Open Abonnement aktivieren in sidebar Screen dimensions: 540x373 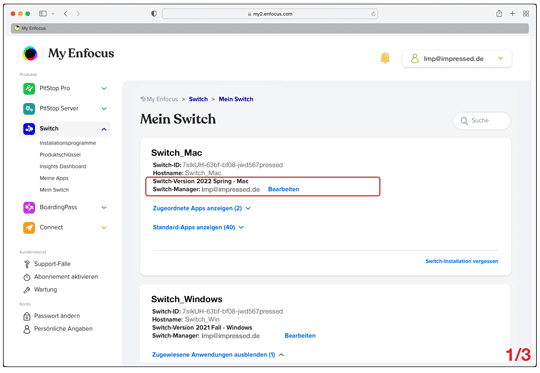tap(66, 277)
